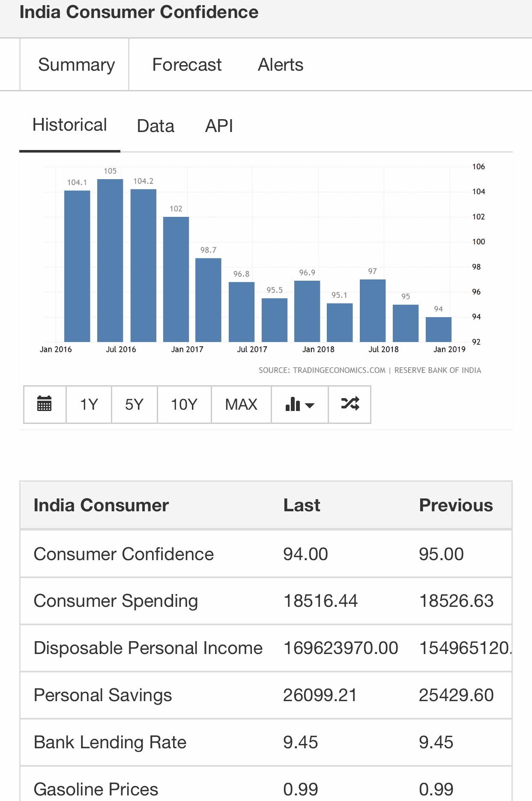Open the Forecast tab
Screen dimensions: 532x801
point(187,65)
